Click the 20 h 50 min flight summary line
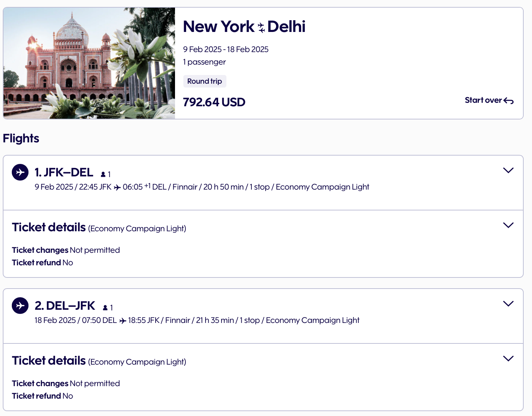The height and width of the screenshot is (416, 532). pos(202,187)
